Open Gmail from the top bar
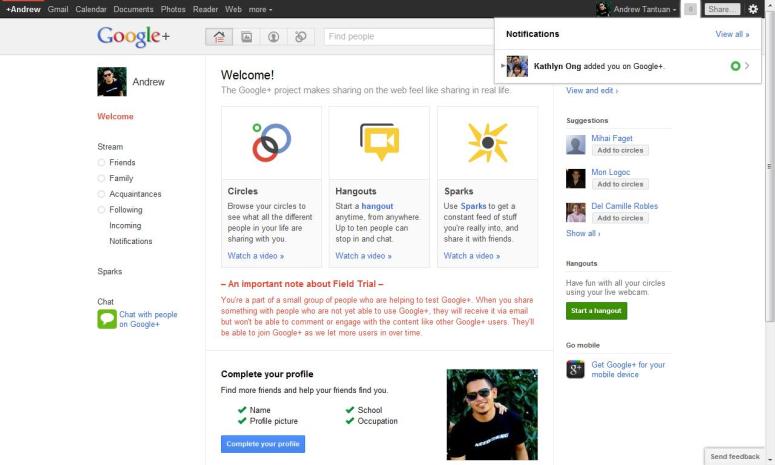775x465 pixels. click(58, 9)
